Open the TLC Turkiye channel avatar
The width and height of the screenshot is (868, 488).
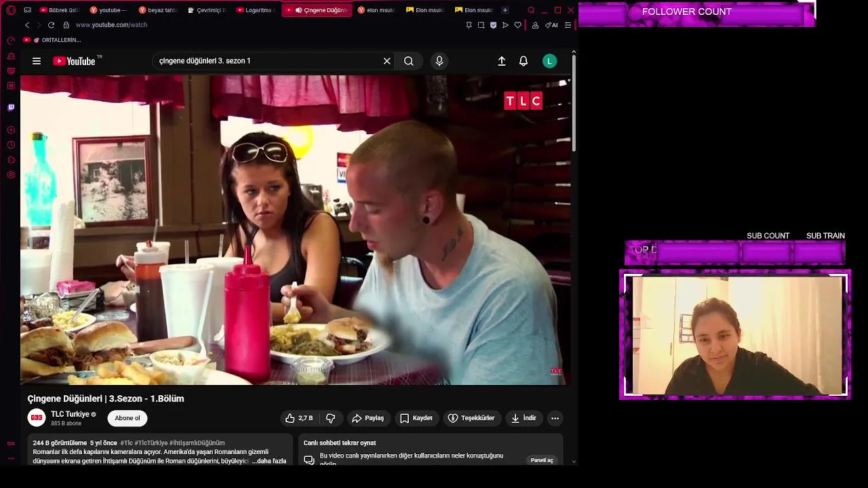coord(37,418)
